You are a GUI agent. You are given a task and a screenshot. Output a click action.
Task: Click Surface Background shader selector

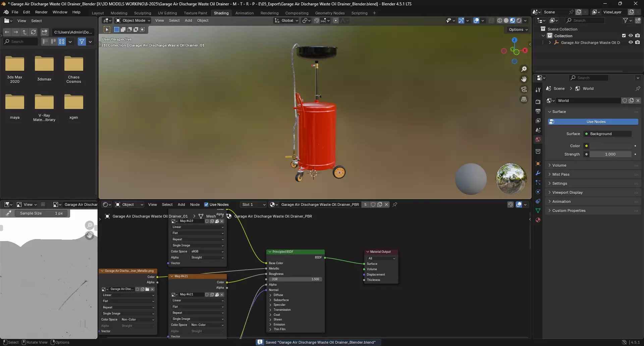pos(607,134)
